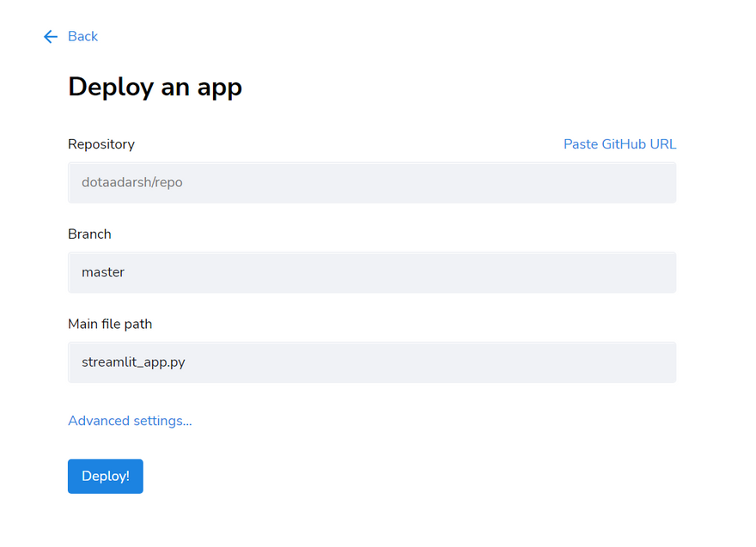This screenshot has height=547, width=756.
Task: Focus the Branch input field
Action: [371, 272]
